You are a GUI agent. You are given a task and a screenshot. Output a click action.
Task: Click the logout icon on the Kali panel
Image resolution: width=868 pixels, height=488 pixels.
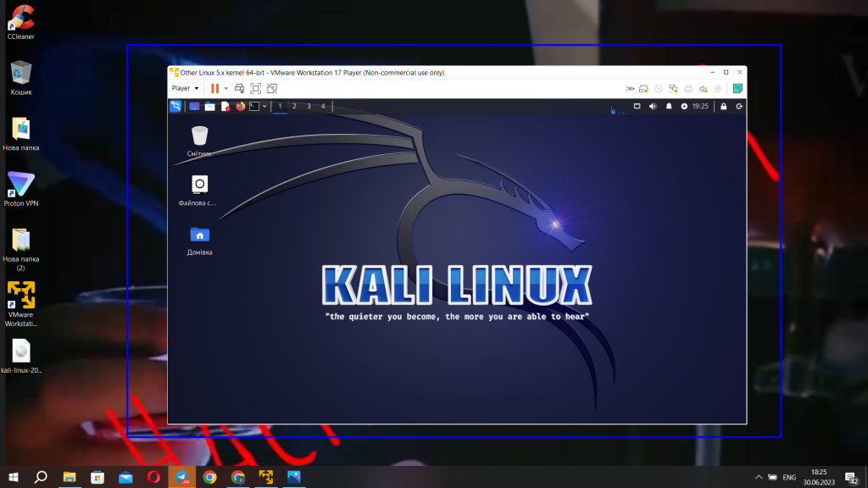(739, 106)
